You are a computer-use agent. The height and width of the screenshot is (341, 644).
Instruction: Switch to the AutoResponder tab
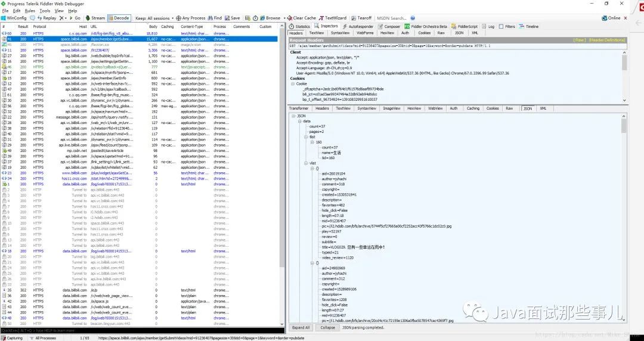click(358, 26)
